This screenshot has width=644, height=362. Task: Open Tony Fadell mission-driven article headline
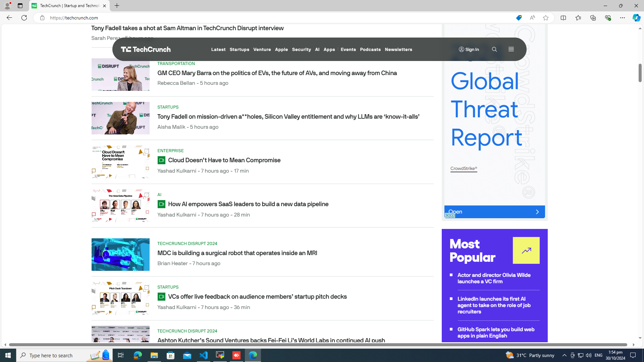pos(288,117)
